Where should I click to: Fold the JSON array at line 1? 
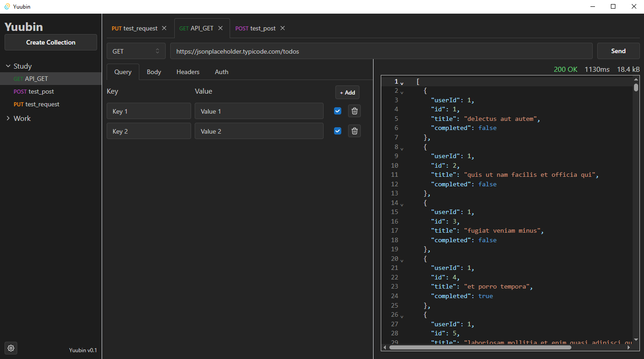(402, 83)
